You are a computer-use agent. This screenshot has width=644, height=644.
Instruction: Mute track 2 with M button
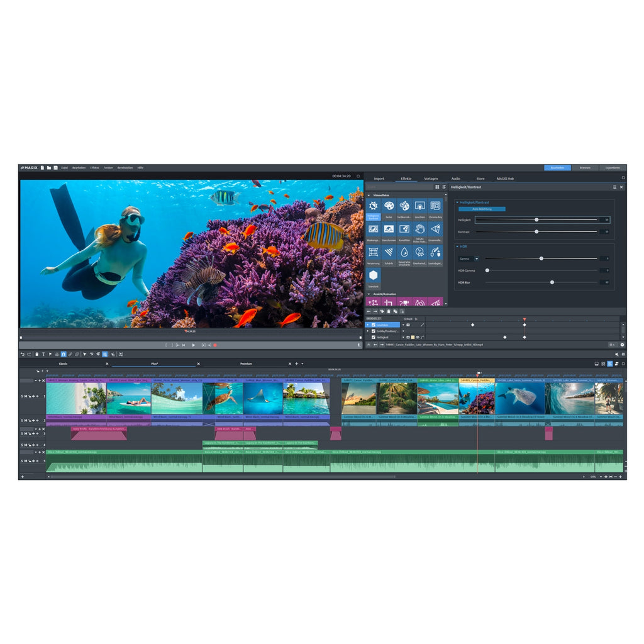(x=25, y=421)
